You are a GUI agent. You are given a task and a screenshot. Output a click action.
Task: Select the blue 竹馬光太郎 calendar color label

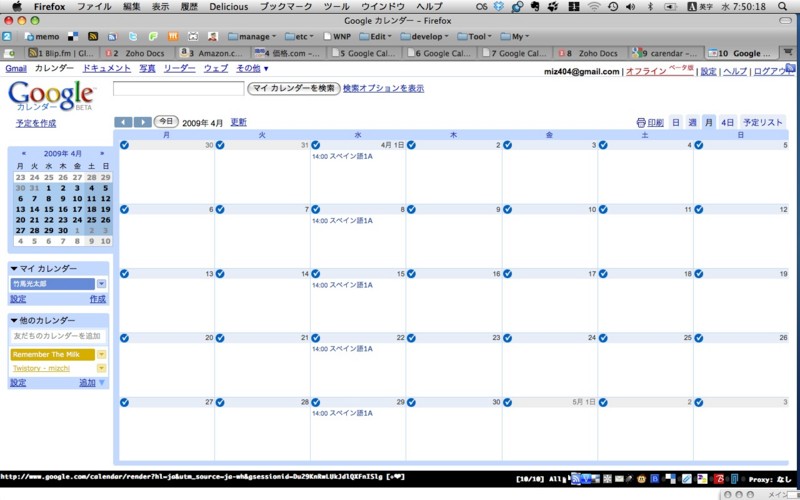coord(53,284)
